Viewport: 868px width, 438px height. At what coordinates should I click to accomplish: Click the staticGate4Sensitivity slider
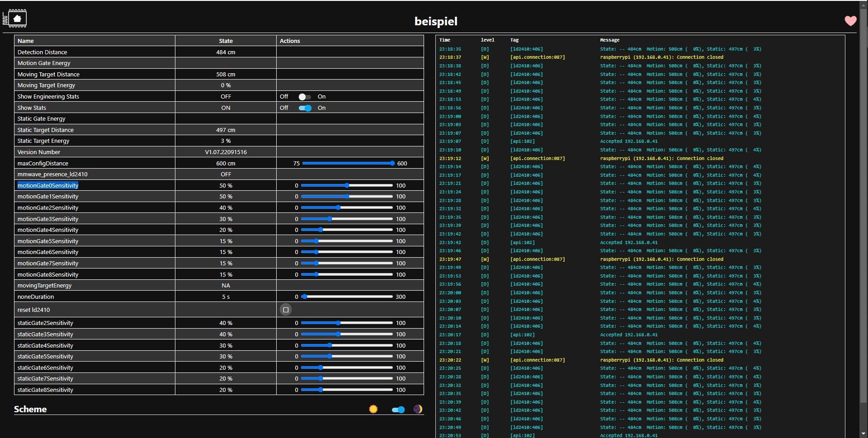(347, 345)
